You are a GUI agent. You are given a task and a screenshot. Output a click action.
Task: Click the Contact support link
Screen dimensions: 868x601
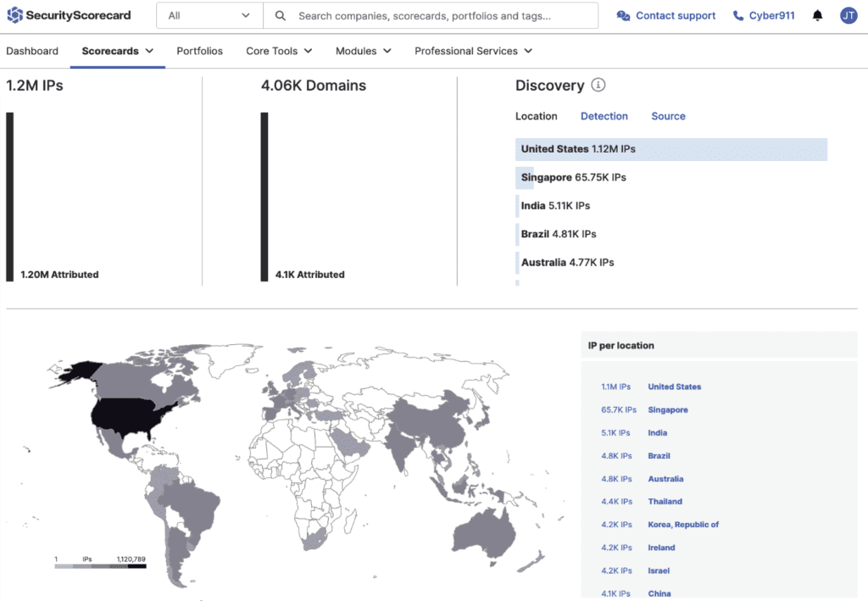click(674, 15)
